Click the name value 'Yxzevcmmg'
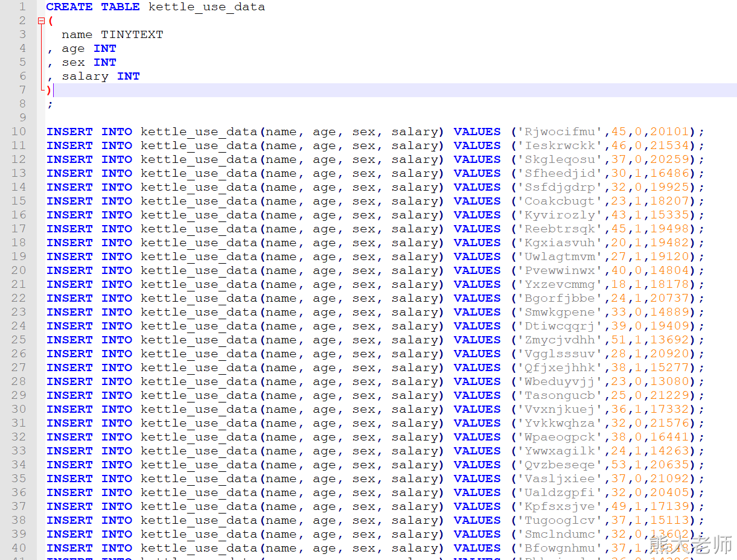 [x=560, y=285]
